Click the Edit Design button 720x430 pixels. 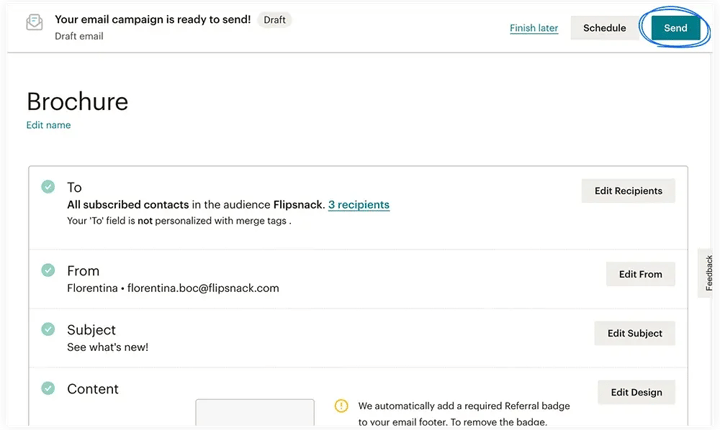pyautogui.click(x=636, y=392)
